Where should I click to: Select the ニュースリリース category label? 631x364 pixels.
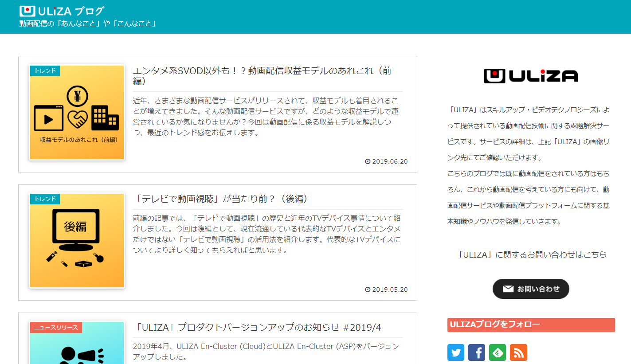[56, 327]
